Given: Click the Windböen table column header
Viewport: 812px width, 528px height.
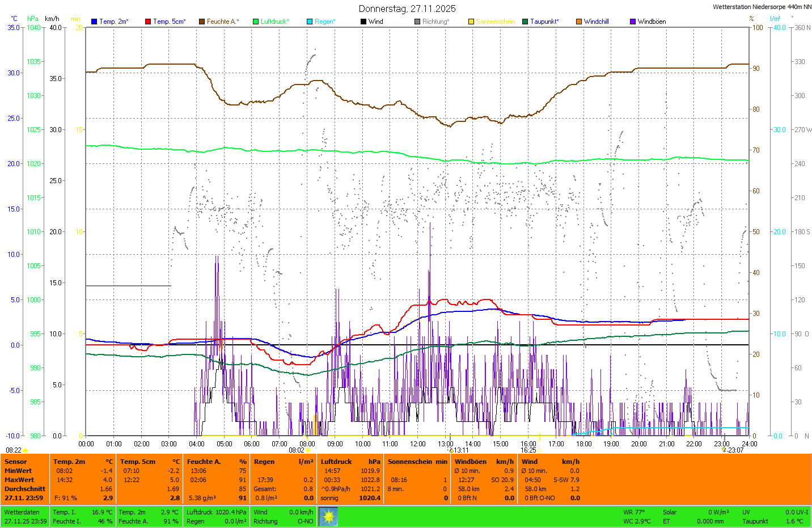Looking at the screenshot, I should [x=470, y=462].
